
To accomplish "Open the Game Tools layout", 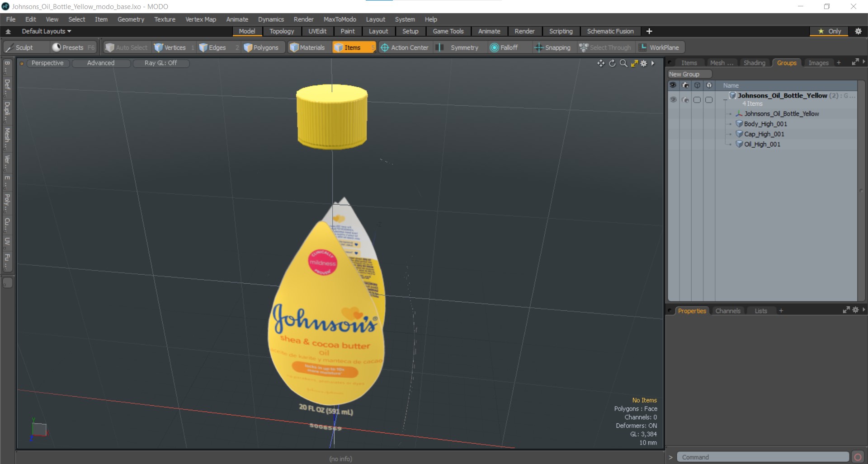I will pos(448,31).
